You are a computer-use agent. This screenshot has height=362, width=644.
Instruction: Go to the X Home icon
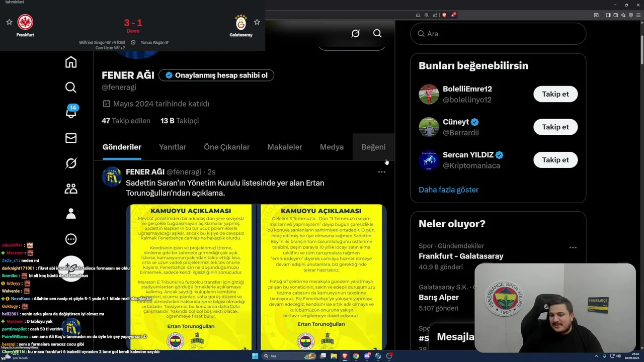71,62
